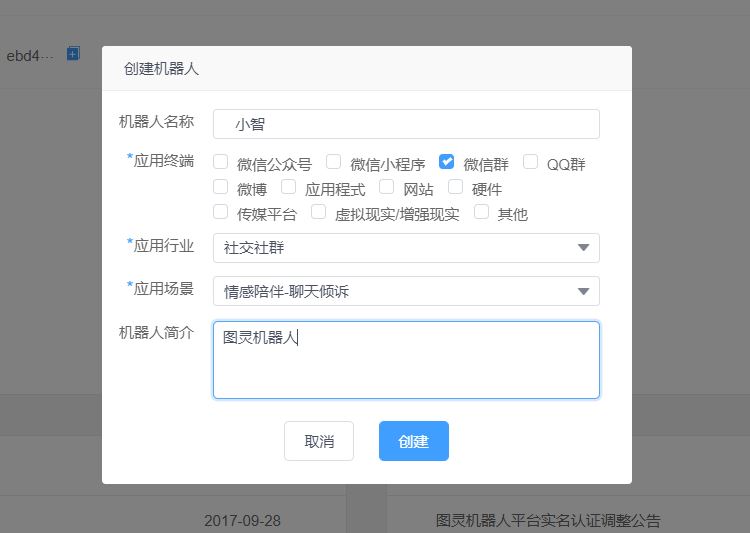Check the 网站 option
Viewport: 750px width, 533px height.
387,187
